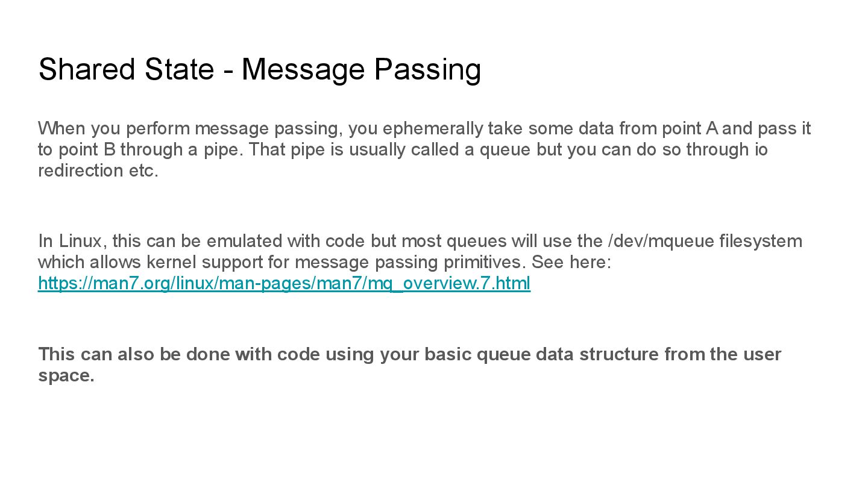Click 'kernel support' in the second paragraph

click(x=210, y=262)
